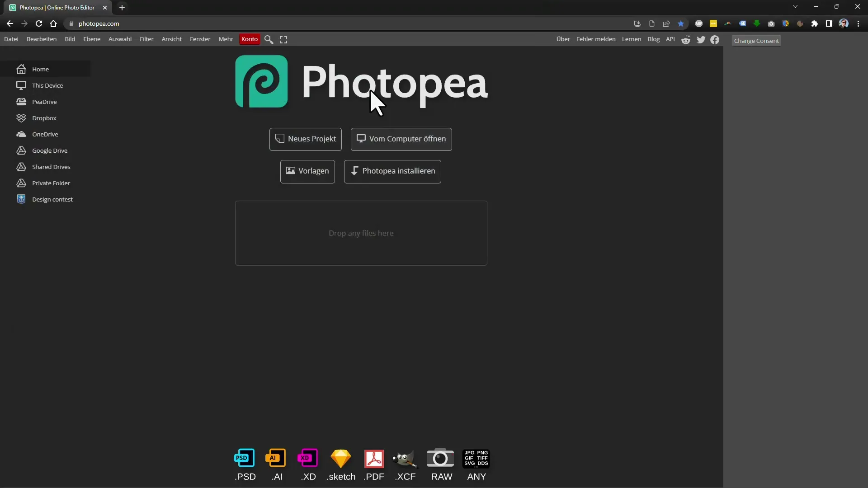Screen dimensions: 868x488
Task: Click the Drop files area
Action: 361,233
